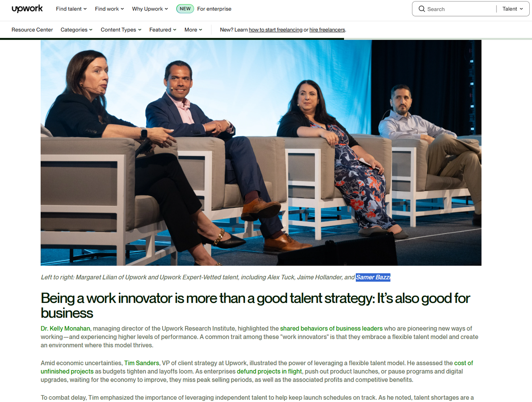
Task: Go to Resource Center
Action: point(32,30)
